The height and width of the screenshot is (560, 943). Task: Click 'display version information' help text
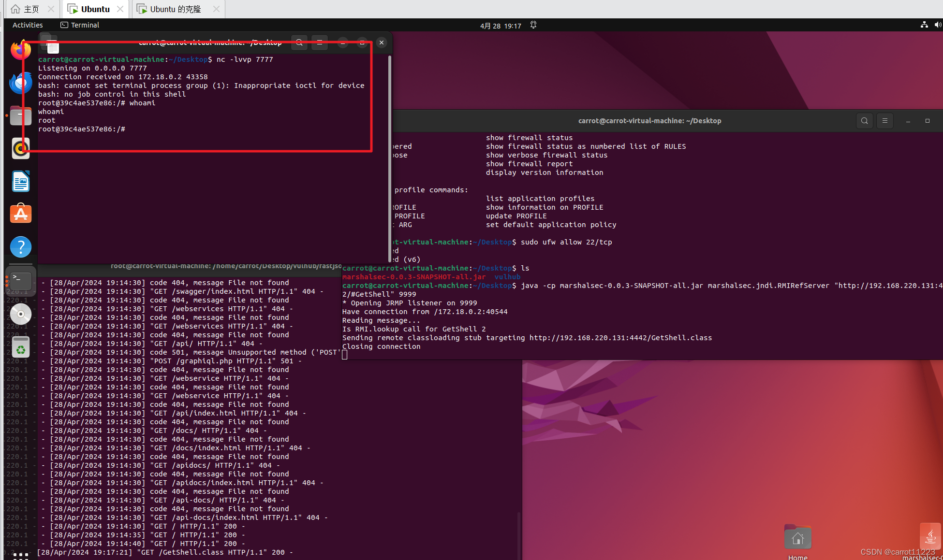point(545,172)
